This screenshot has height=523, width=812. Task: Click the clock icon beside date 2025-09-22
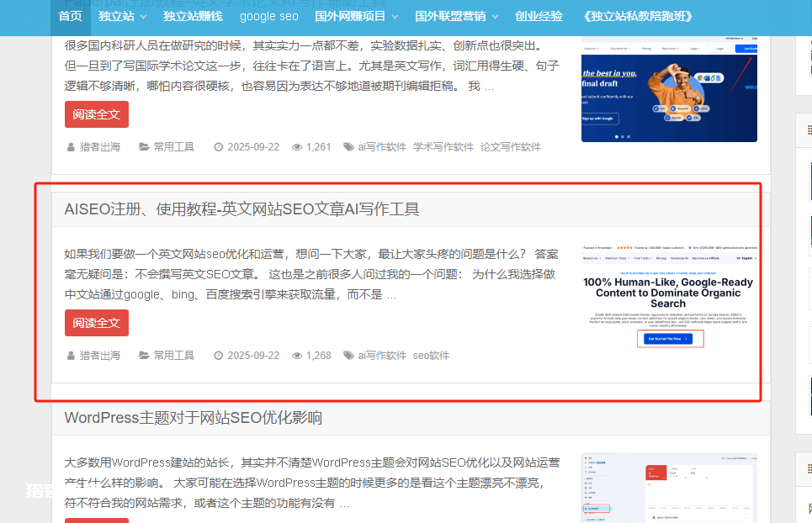click(x=216, y=145)
